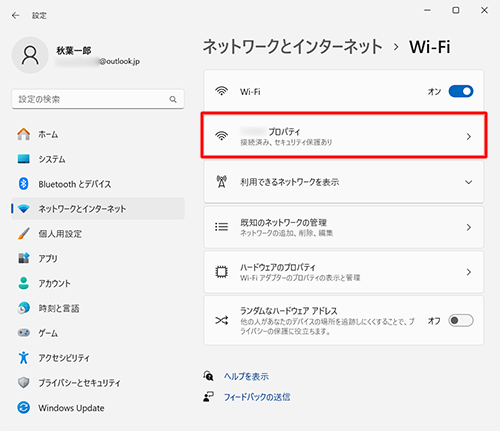Open Windows Update section
The width and height of the screenshot is (500, 431).
tap(98, 408)
